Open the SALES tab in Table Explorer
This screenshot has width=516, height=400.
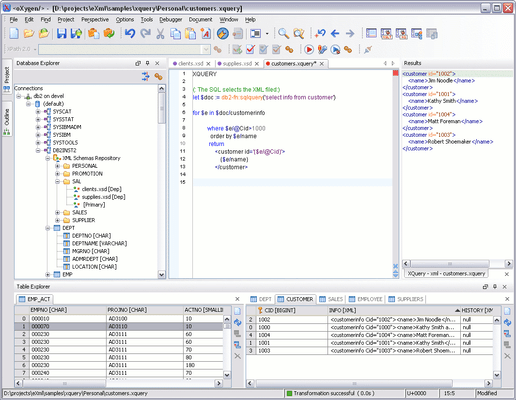[x=331, y=299]
